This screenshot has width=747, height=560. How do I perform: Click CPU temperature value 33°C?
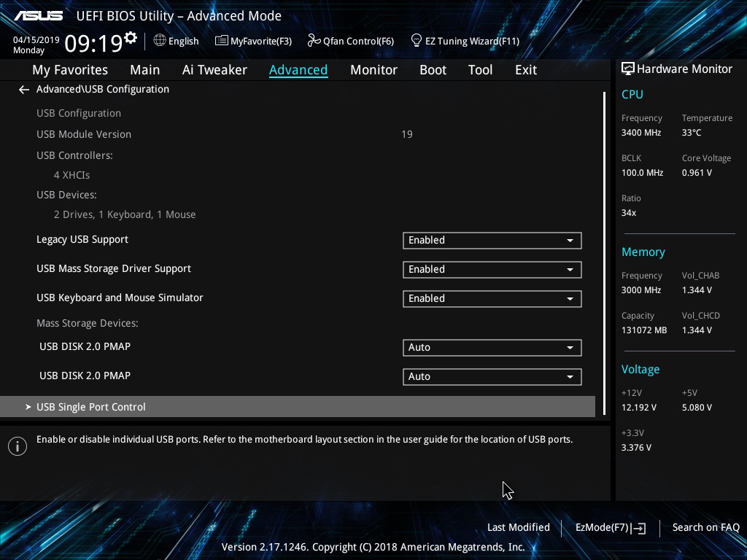[x=692, y=133]
